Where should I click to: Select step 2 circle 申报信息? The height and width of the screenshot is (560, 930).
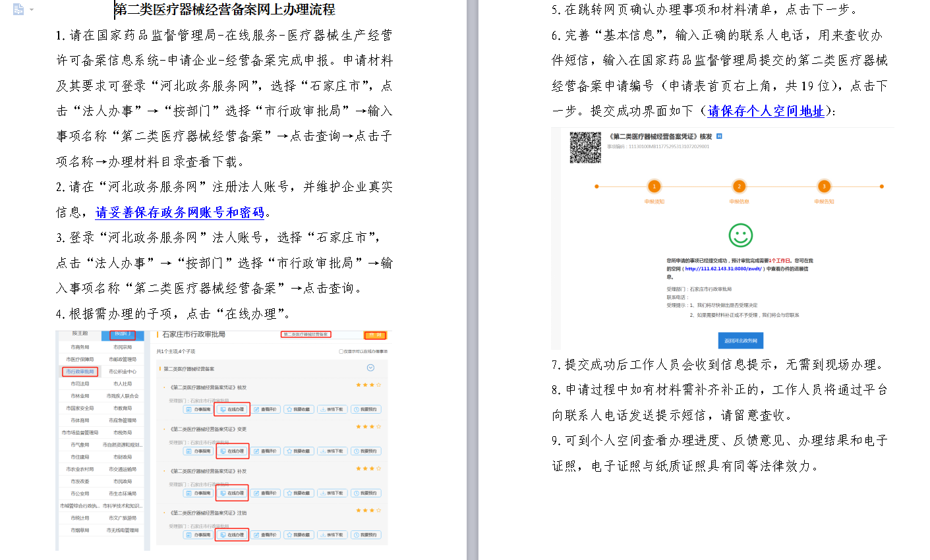coord(739,186)
